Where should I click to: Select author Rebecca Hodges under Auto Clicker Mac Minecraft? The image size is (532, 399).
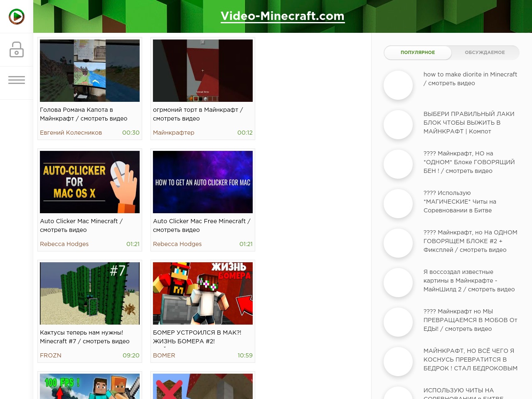coord(64,244)
